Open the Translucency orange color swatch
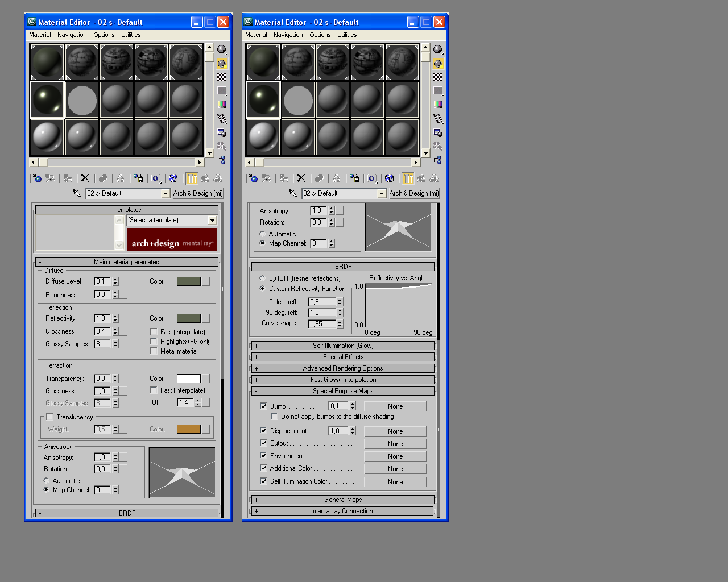Image resolution: width=728 pixels, height=582 pixels. coord(189,429)
